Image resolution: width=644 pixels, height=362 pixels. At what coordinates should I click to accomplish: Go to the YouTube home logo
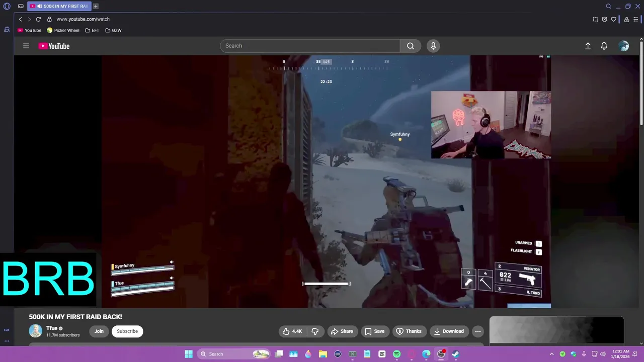[x=54, y=46]
